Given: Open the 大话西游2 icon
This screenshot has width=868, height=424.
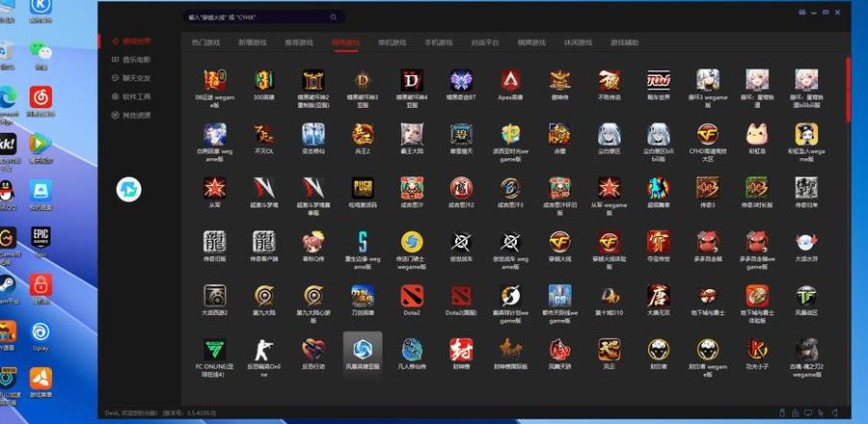Looking at the screenshot, I should (x=215, y=296).
